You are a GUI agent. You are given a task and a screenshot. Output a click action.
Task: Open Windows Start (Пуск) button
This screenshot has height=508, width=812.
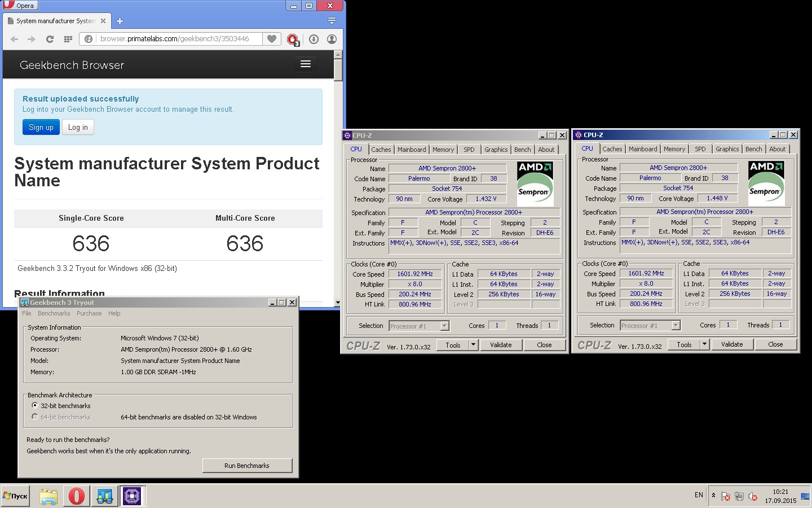click(15, 496)
